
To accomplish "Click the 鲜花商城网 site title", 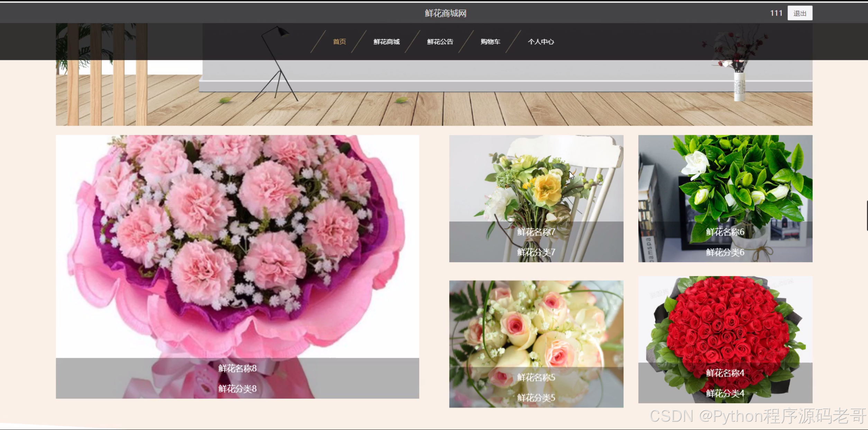I will point(445,13).
